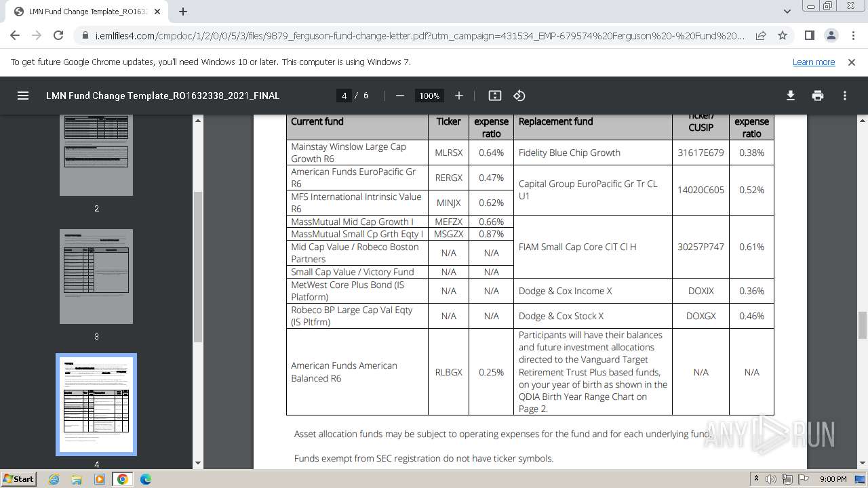Edit the current page number field
Viewport: 868px width, 488px height.
[344, 96]
